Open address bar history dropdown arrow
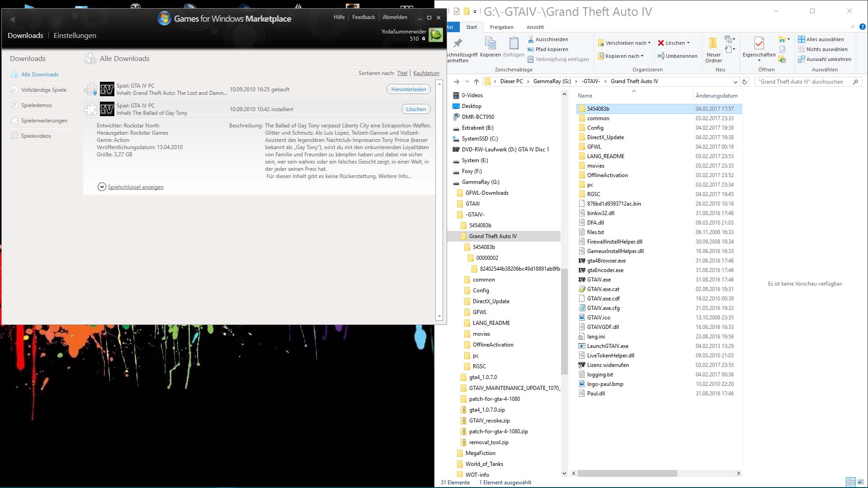 click(735, 82)
